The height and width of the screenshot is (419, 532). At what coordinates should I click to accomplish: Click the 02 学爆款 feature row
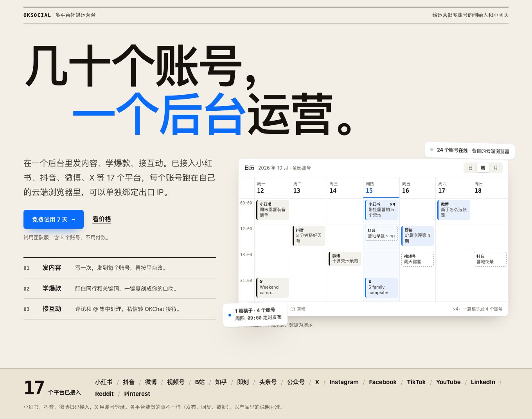pyautogui.click(x=120, y=289)
